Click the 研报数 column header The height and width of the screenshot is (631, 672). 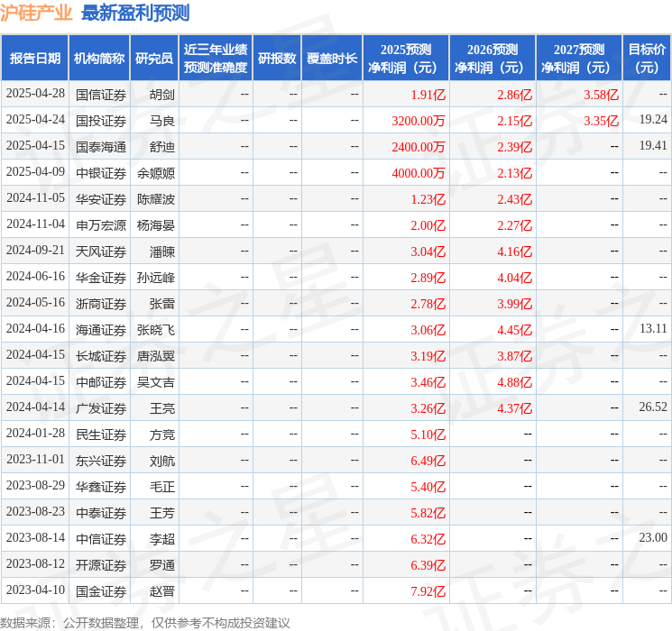[277, 59]
